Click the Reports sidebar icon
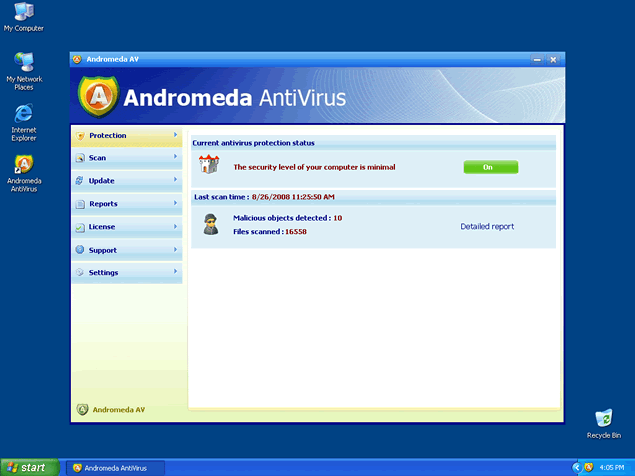The image size is (635, 476). (80, 204)
